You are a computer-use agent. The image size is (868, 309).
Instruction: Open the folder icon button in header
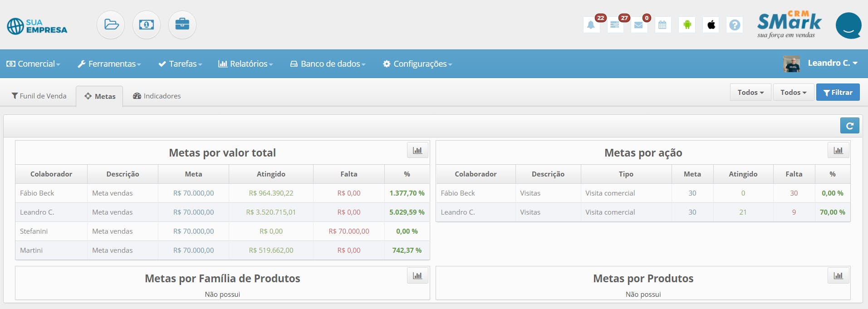coord(111,25)
